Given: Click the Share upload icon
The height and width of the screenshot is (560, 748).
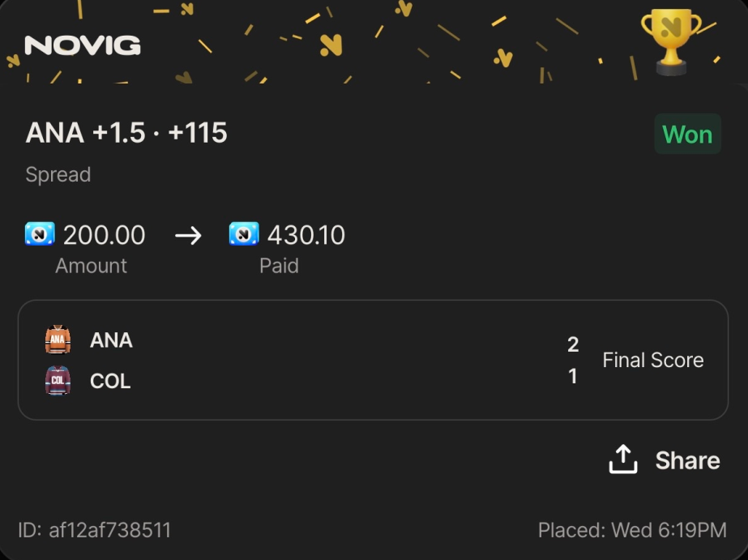Looking at the screenshot, I should [622, 459].
